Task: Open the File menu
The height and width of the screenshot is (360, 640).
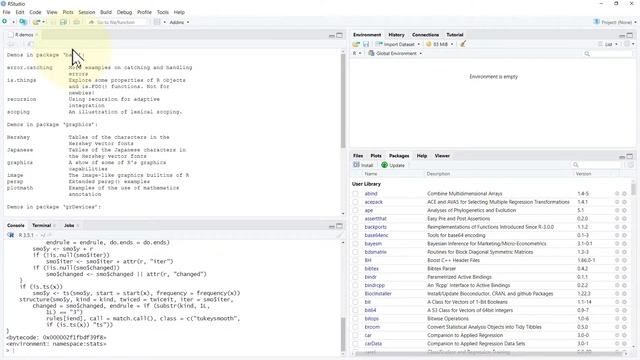Action: [7, 12]
